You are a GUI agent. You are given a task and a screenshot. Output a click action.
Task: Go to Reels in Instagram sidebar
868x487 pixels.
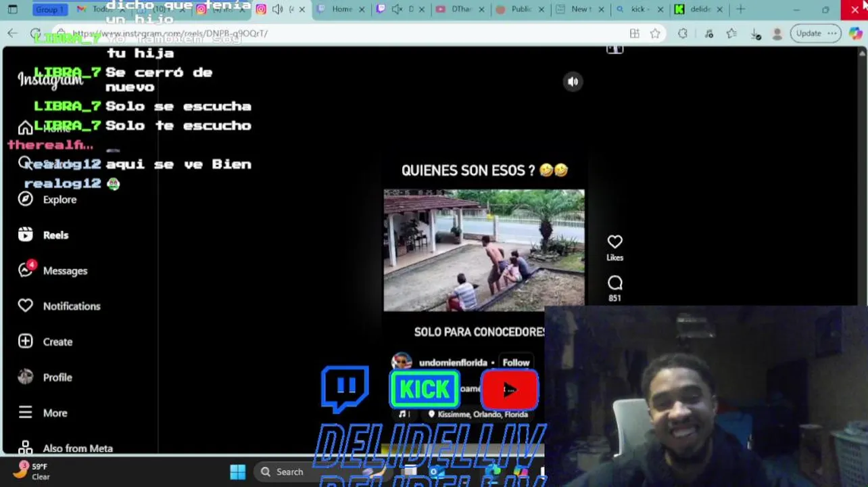[x=44, y=235]
